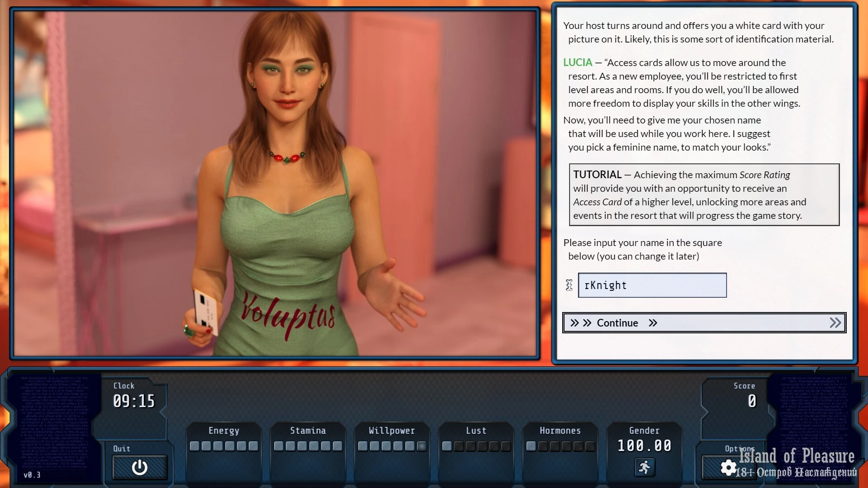Click the Quit power icon button
The height and width of the screenshot is (488, 868).
139,467
